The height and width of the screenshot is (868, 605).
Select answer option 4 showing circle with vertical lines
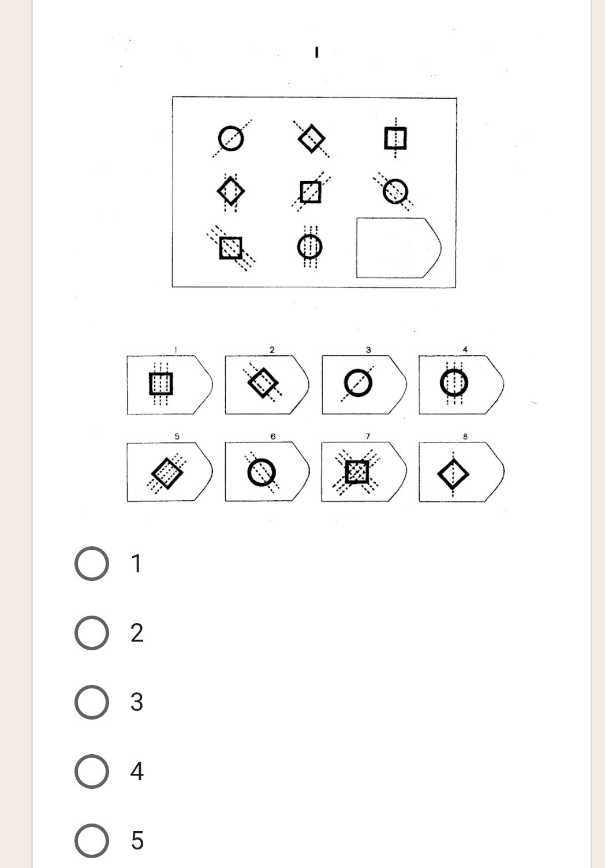click(454, 381)
